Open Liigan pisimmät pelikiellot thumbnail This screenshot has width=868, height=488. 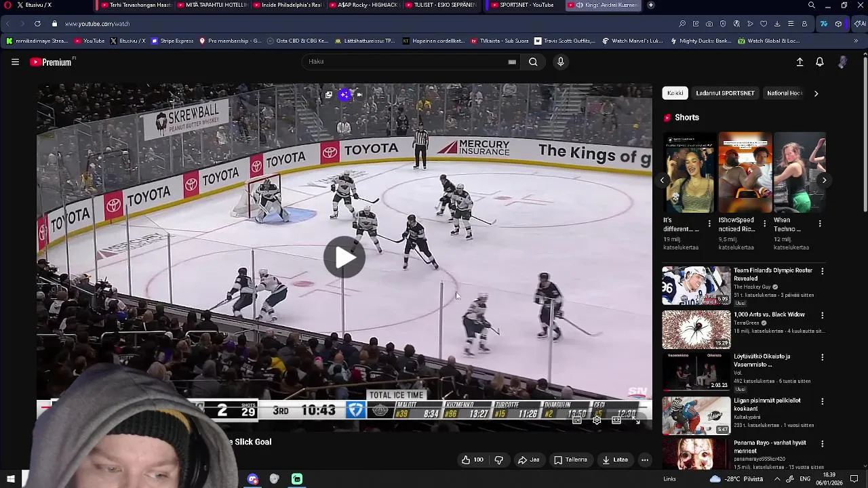point(696,415)
